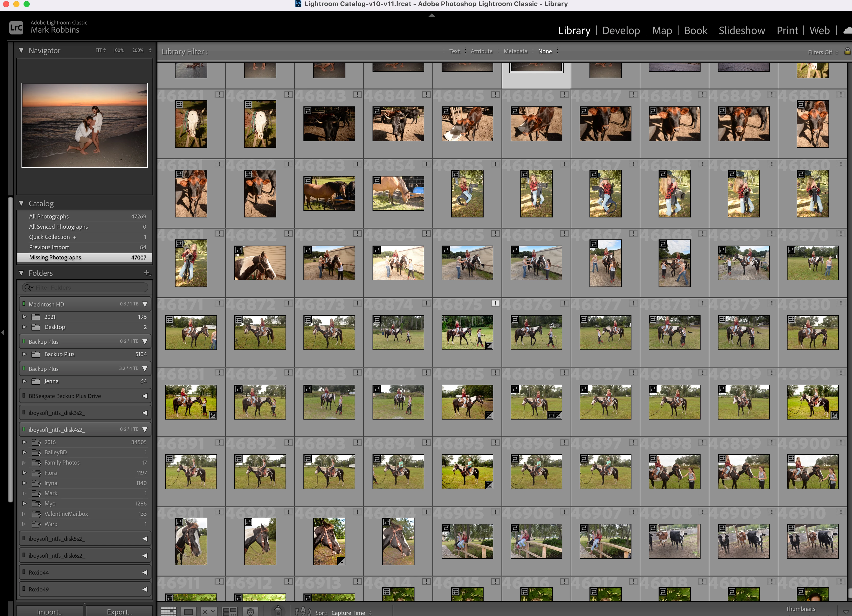Open Filters Off preset dropdown

pos(823,52)
